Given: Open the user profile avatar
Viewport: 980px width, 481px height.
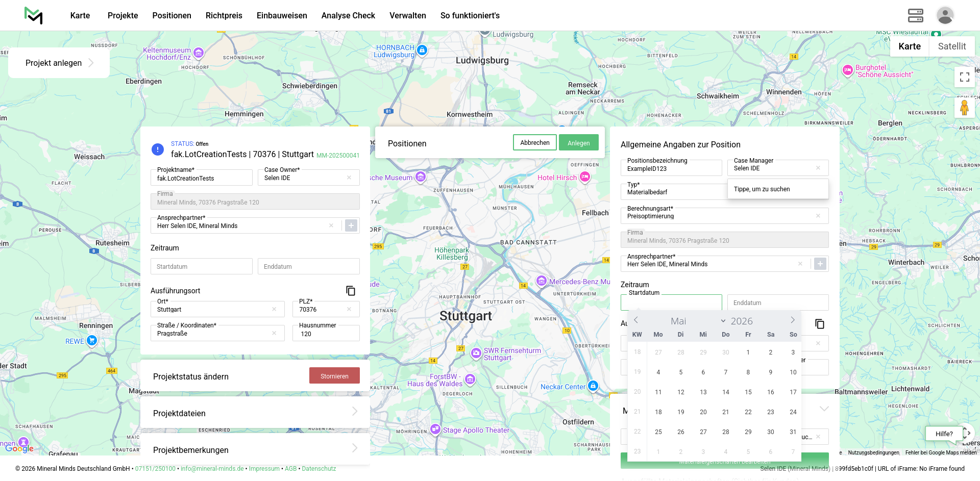Looking at the screenshot, I should [x=945, y=15].
